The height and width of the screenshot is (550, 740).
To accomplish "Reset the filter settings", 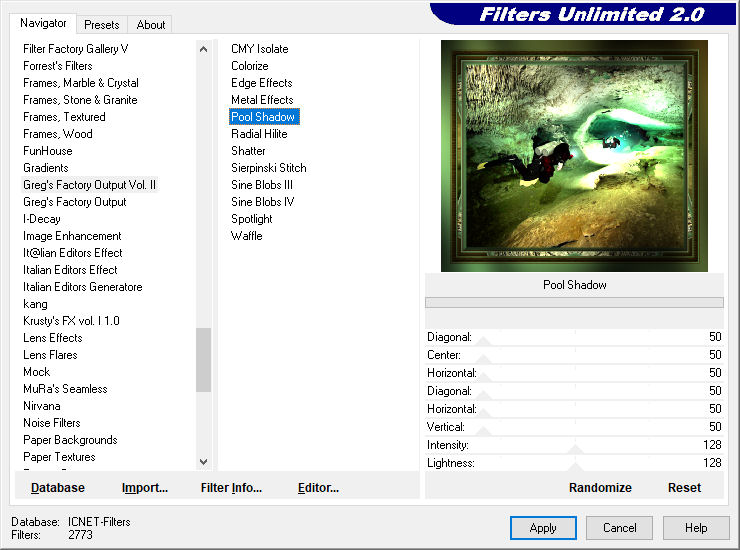I will (x=684, y=488).
